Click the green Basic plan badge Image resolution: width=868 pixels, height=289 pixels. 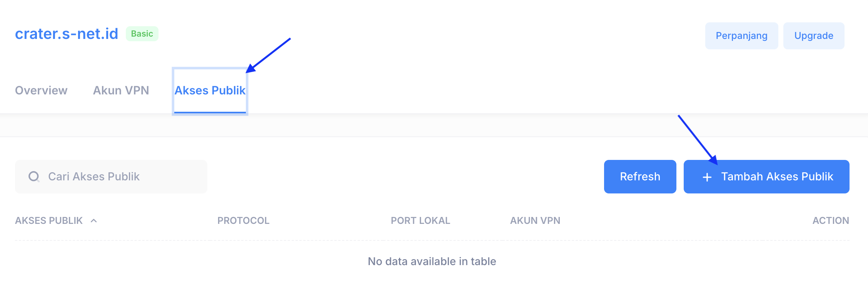(x=142, y=34)
